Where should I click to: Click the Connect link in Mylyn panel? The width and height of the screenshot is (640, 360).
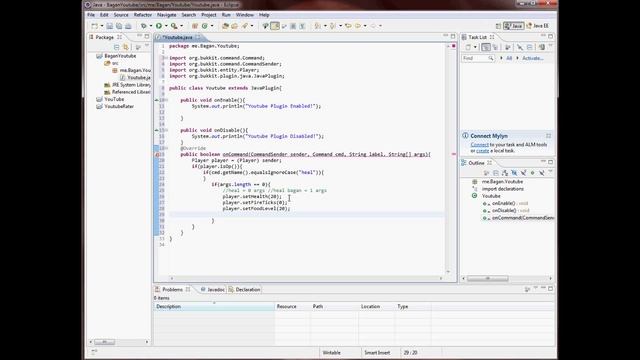pyautogui.click(x=479, y=144)
